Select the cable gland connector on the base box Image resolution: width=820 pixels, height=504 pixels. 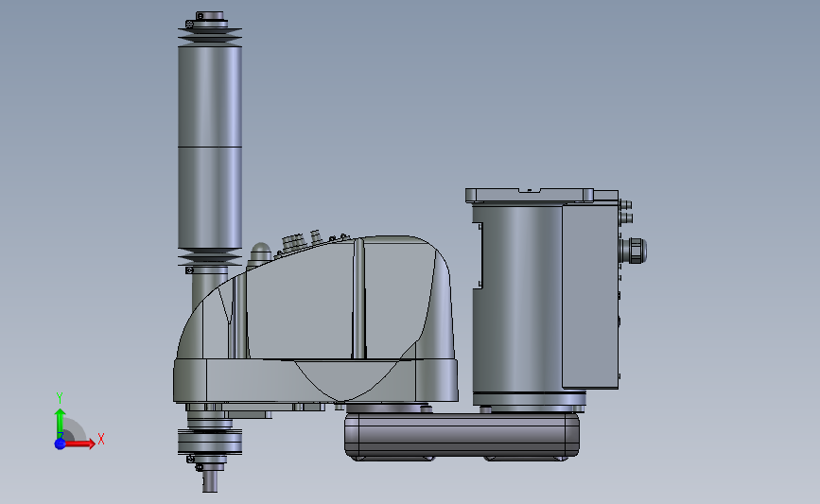click(634, 251)
